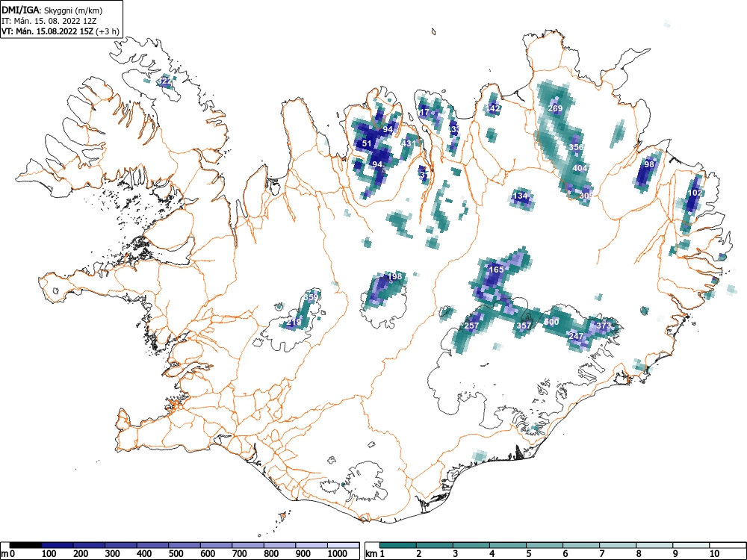Viewport: 747px width, 560px height.
Task: Click the 404 visibility value
Action: tap(580, 168)
